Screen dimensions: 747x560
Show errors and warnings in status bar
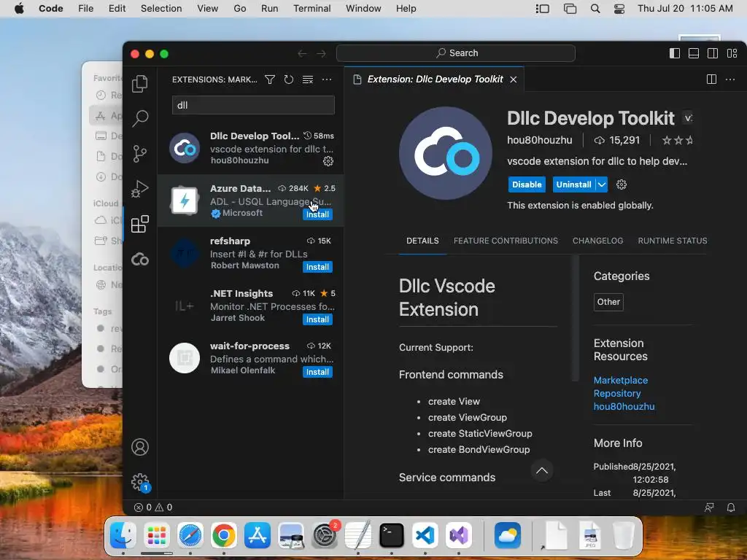(x=153, y=507)
